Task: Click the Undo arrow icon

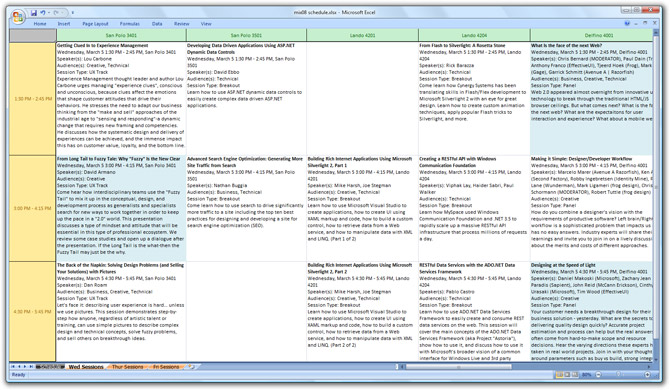Action: pyautogui.click(x=43, y=13)
